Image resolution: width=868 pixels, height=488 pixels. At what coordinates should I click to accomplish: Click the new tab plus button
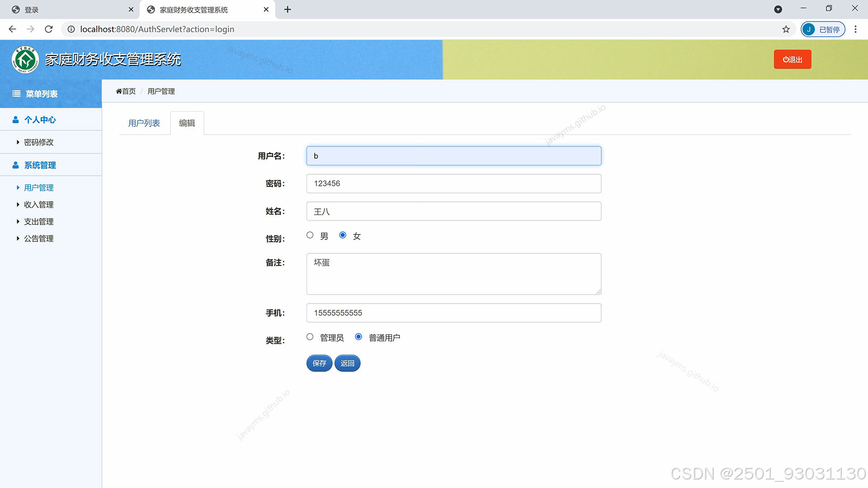[288, 9]
